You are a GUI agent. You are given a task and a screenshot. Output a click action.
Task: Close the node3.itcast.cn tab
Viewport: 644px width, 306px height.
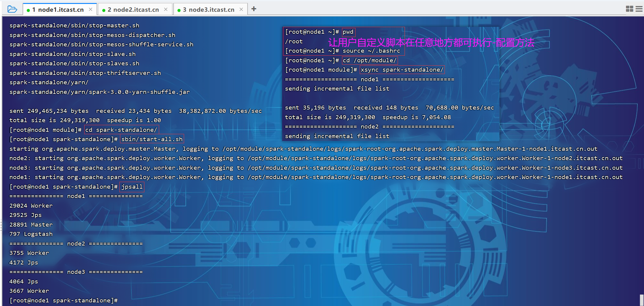[x=241, y=9]
